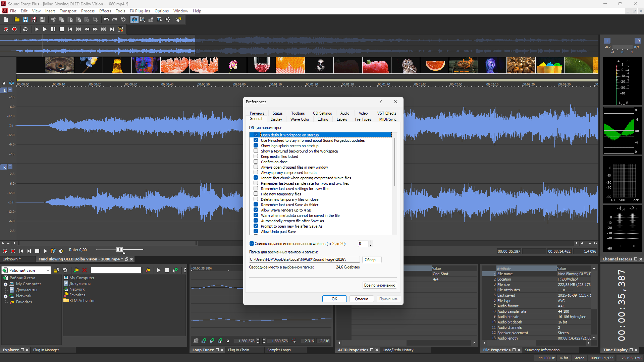Click the Loop Tuner lock icon

228,341
